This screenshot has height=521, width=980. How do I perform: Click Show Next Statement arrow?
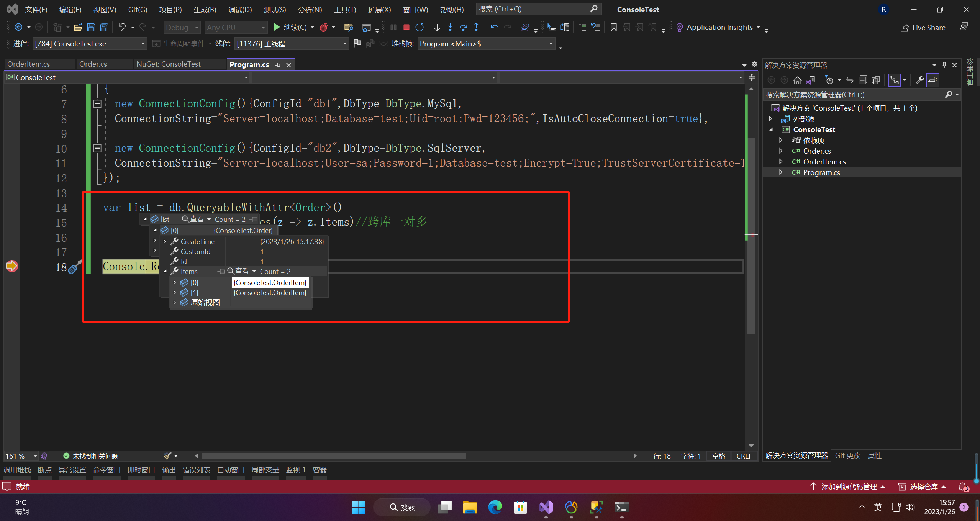(x=437, y=27)
